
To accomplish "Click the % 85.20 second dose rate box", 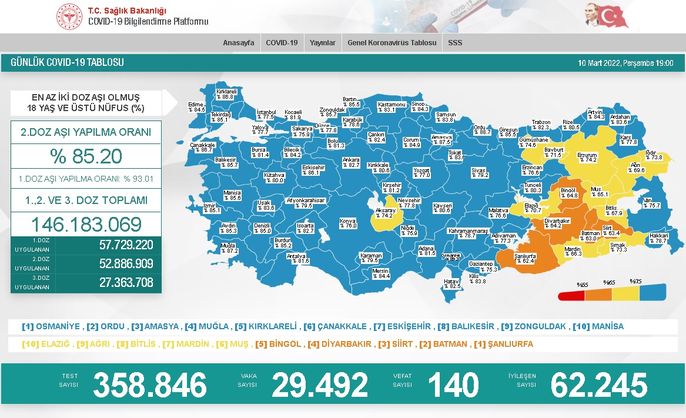I will pyautogui.click(x=69, y=155).
